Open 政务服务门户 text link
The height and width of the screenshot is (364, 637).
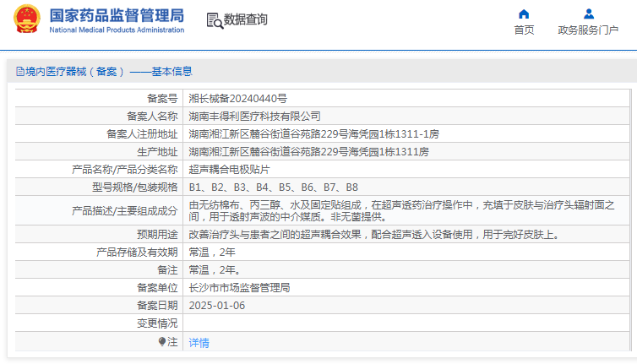tap(588, 30)
